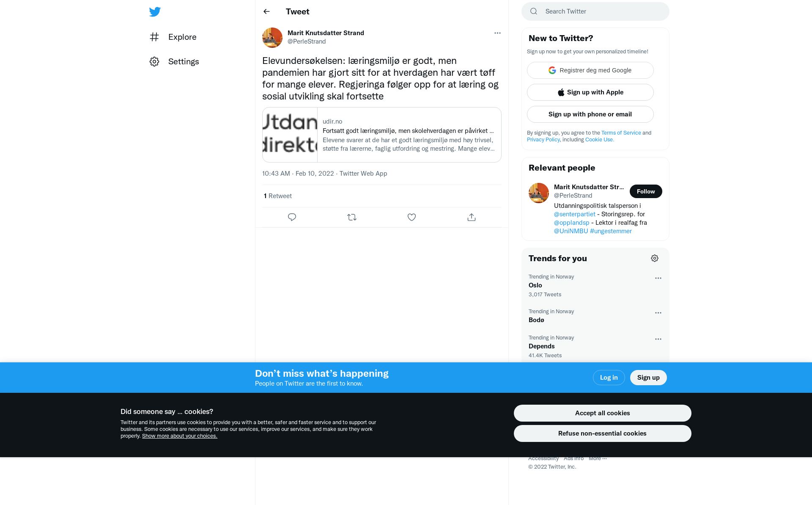Open Trends settings gear icon
Viewport: 812px width, 505px height.
click(655, 258)
